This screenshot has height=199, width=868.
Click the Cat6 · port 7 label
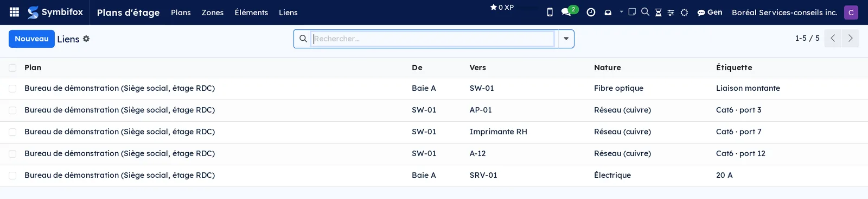tap(739, 132)
